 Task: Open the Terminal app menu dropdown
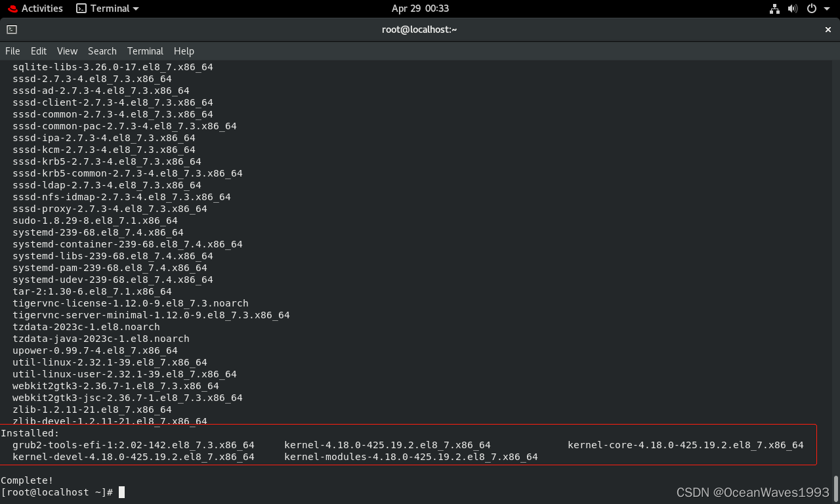click(108, 9)
